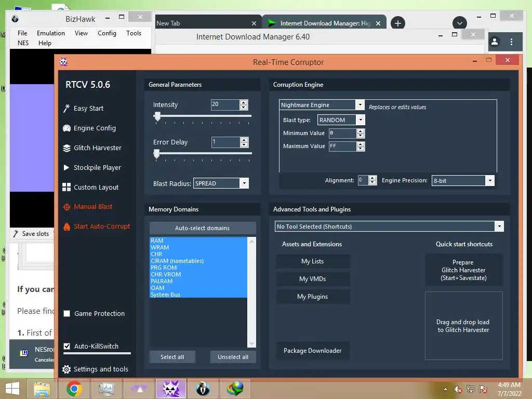Viewport: 532px width, 399px height.
Task: Open Easy Start in RTCV sidebar
Action: (x=84, y=108)
